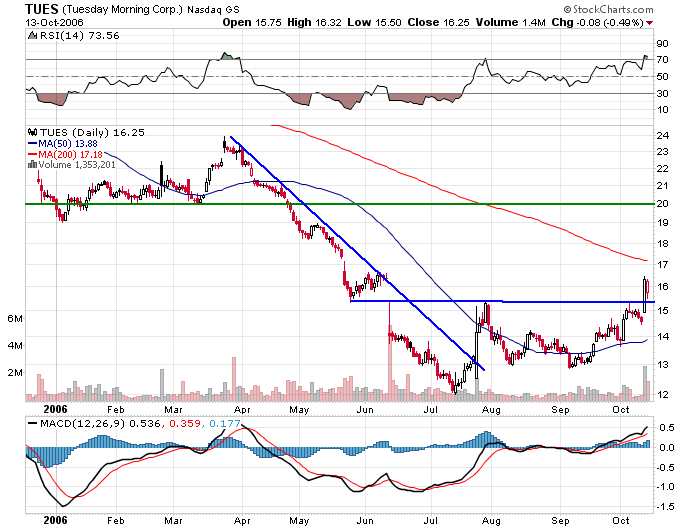This screenshot has height=528, width=683.
Task: Click the red down-arrow next to Chg
Action: tap(649, 23)
